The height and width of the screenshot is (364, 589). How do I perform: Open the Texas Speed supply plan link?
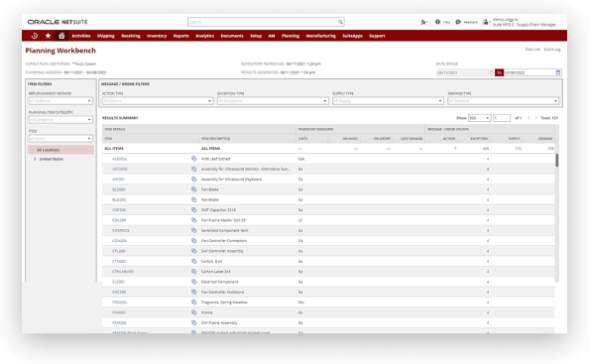point(84,63)
